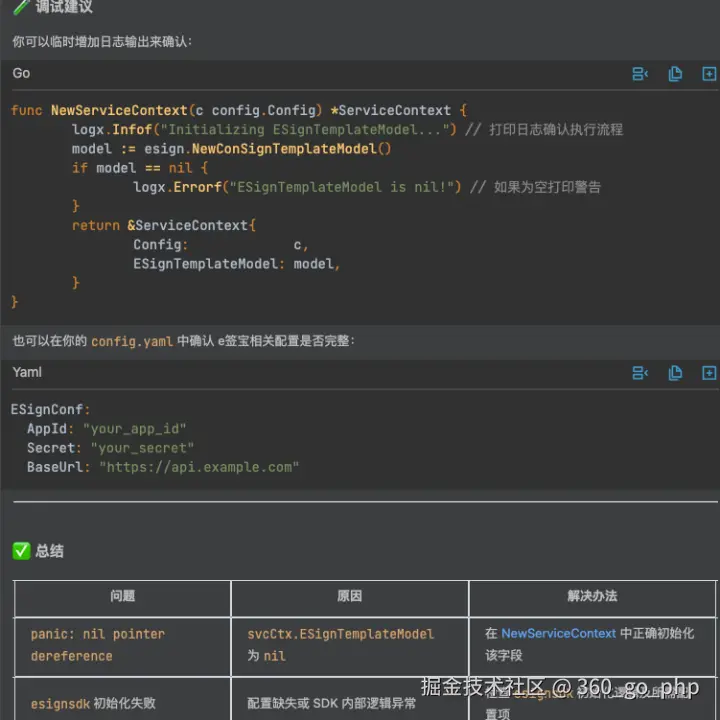Click the 'ESignConf:' yaml key

coord(51,410)
